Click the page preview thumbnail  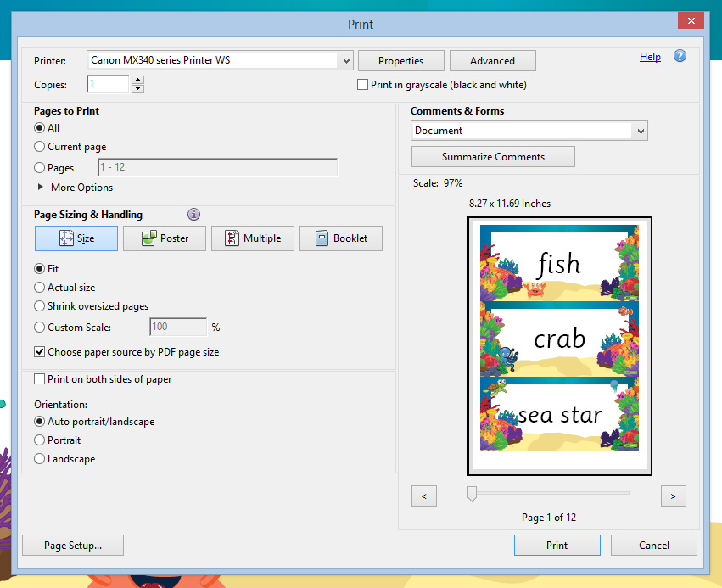click(x=559, y=346)
